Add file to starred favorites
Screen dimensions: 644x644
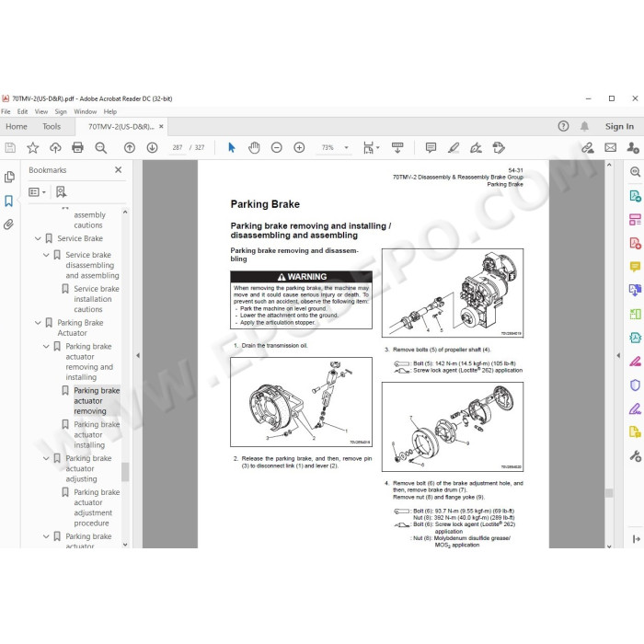pyautogui.click(x=32, y=147)
